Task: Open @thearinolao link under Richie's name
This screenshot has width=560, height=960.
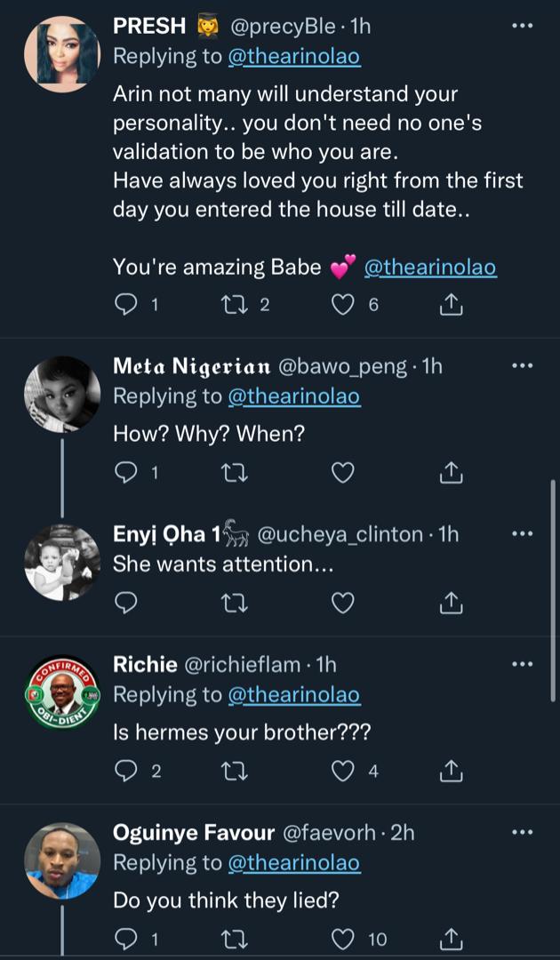Action: 294,694
